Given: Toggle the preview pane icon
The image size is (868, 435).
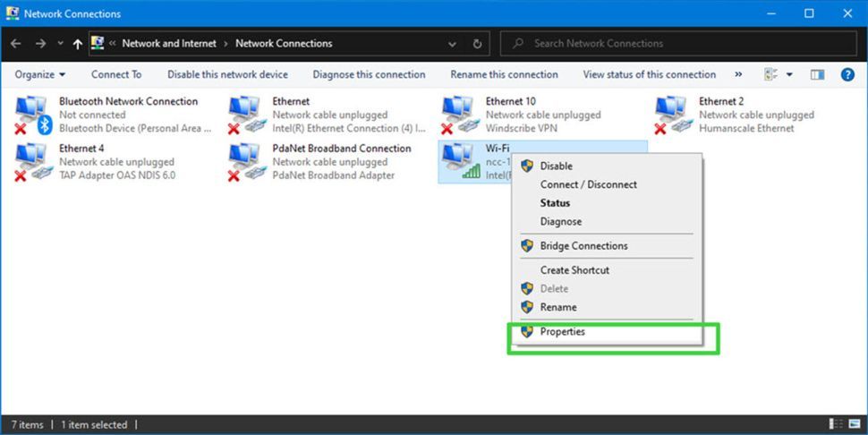Looking at the screenshot, I should point(817,75).
